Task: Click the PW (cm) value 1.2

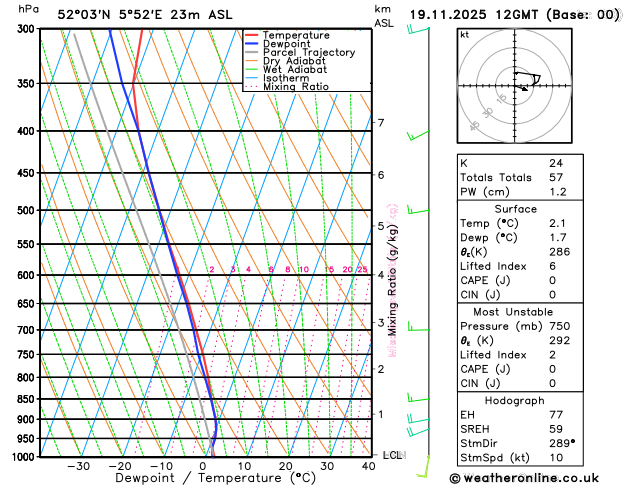Action: 558,192
